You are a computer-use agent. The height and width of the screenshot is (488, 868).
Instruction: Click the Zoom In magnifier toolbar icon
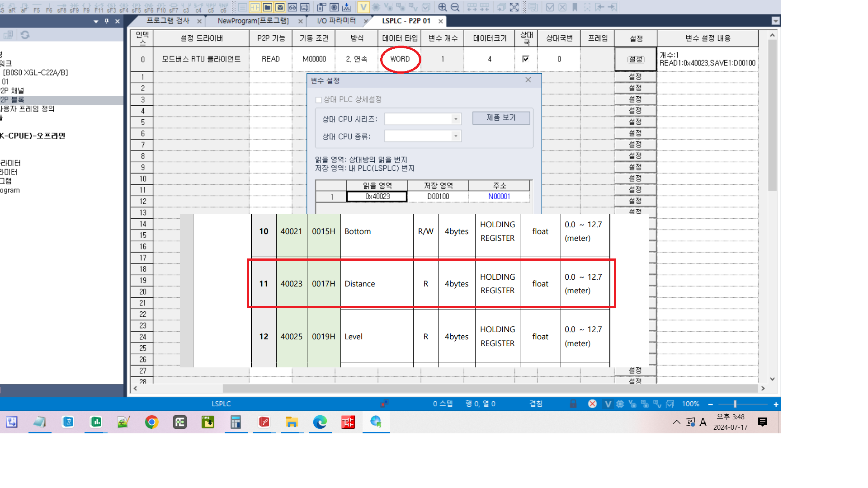[443, 7]
